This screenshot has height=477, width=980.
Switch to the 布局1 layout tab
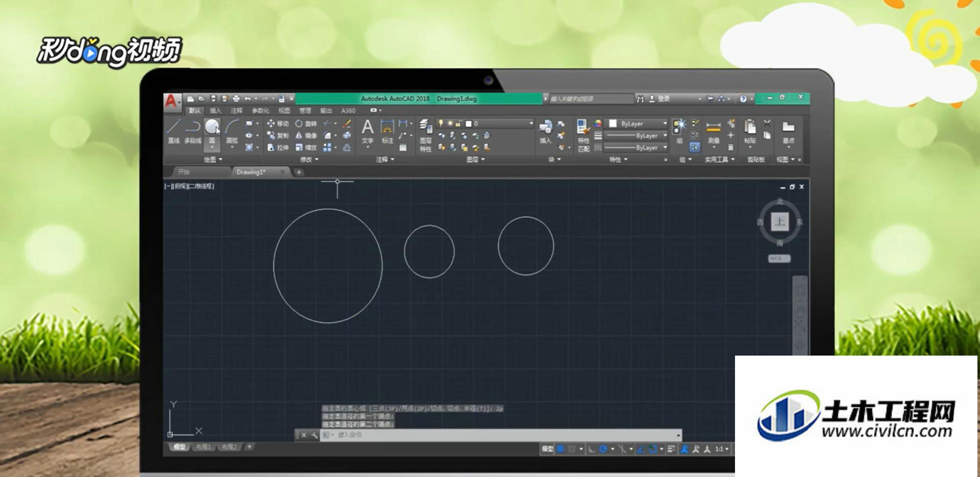click(203, 447)
